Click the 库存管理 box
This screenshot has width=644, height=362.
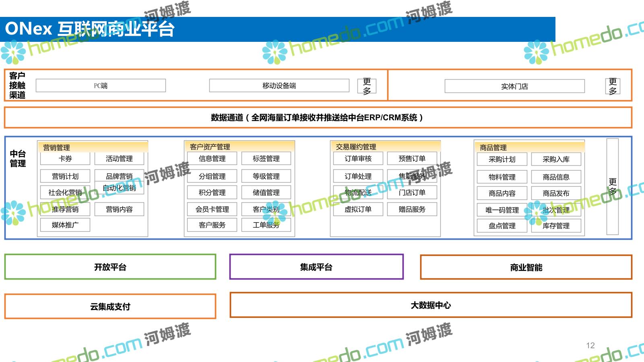556,226
